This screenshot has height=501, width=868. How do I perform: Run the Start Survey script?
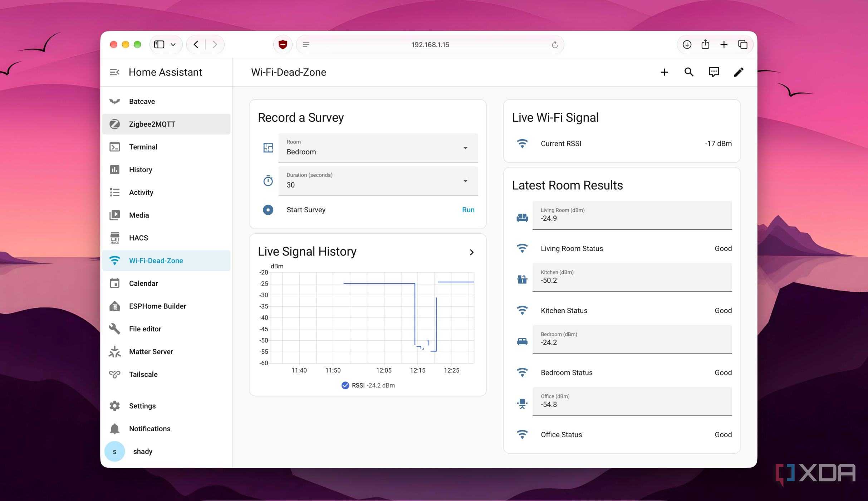468,210
